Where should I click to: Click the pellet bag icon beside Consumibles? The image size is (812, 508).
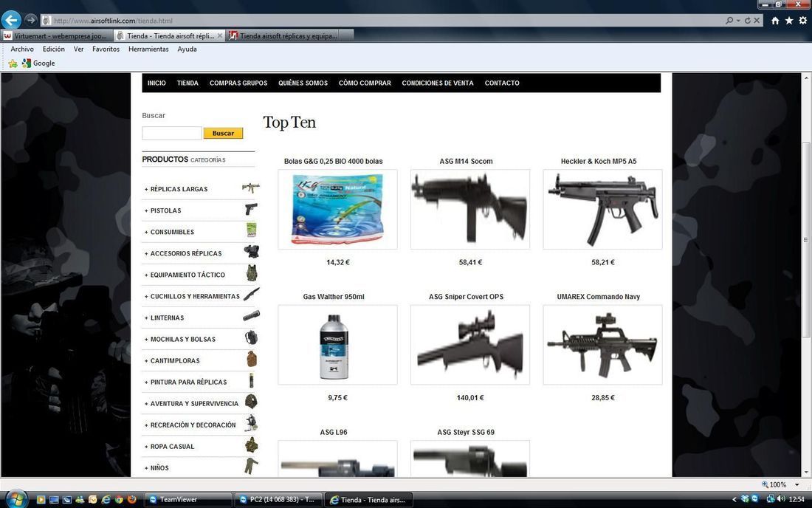[x=252, y=230]
